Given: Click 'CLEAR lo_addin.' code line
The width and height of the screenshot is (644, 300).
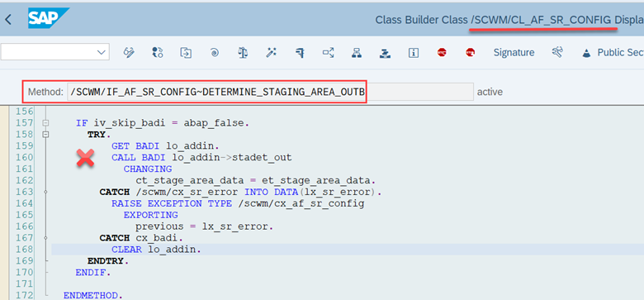Looking at the screenshot, I should [156, 250].
